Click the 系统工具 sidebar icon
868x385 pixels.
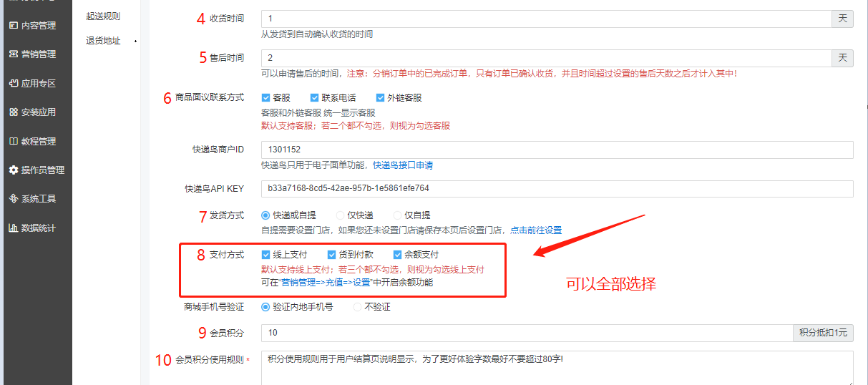point(13,198)
